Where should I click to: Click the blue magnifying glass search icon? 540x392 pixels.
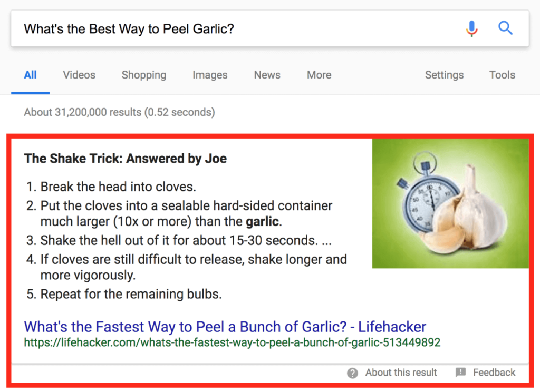(x=505, y=28)
